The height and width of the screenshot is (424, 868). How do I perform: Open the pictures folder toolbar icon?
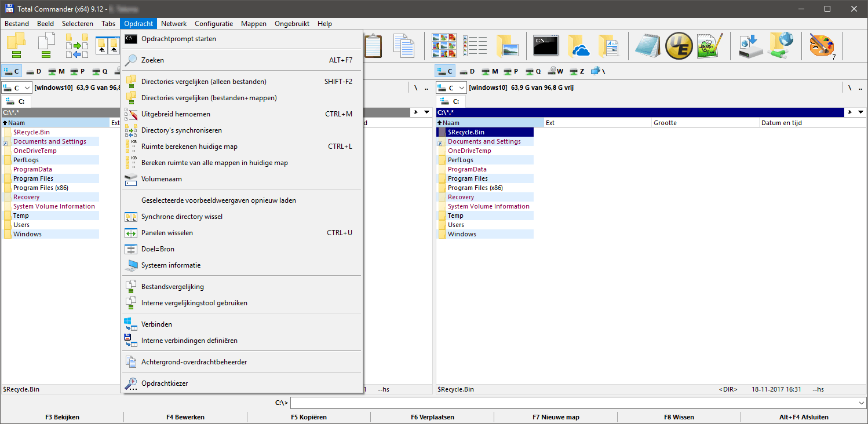tap(507, 45)
